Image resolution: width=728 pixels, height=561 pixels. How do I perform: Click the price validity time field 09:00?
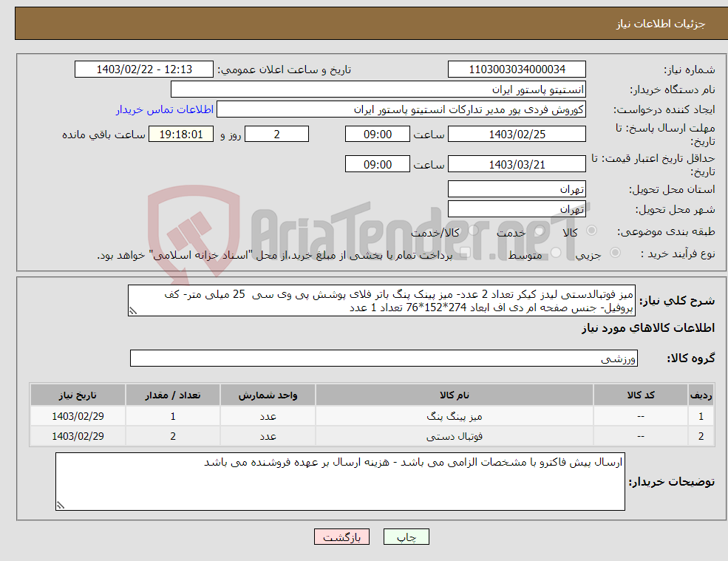378,164
